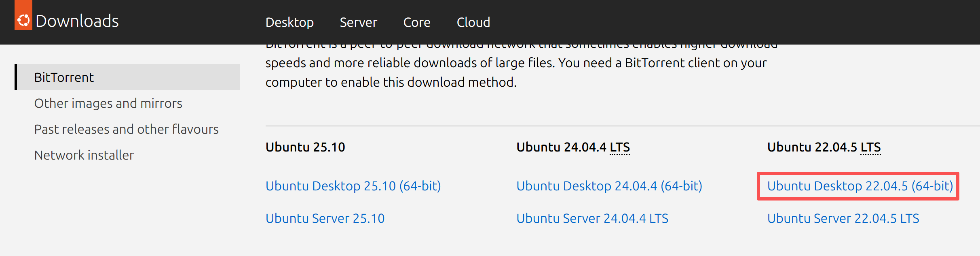980x256 pixels.
Task: Go to the Server navigation item
Action: coord(358,22)
